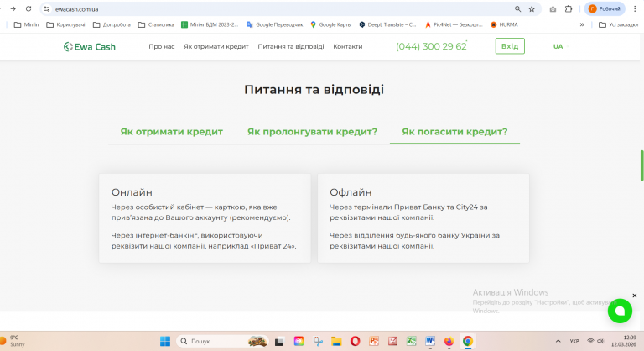Switch to the Як пролонгувати кредит? tab
644x351 pixels.
coord(312,132)
